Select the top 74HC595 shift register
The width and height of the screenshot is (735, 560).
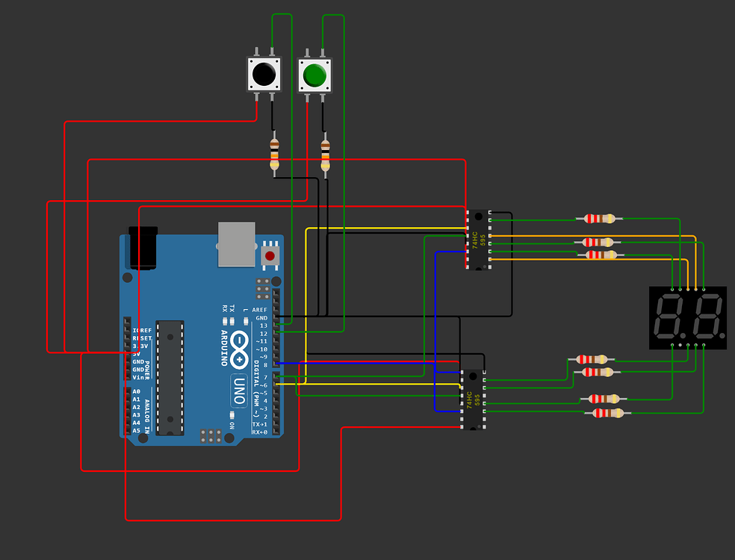[478, 239]
